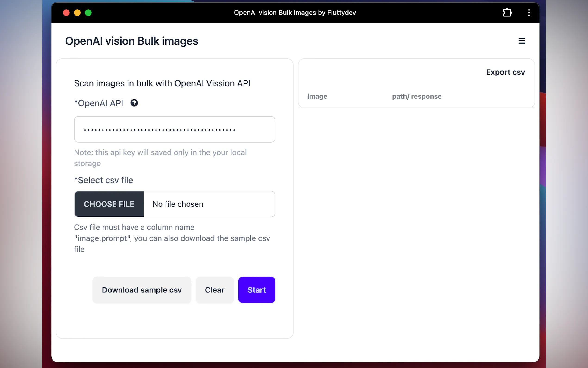The width and height of the screenshot is (588, 368).
Task: Open the extensions puzzle icon in title bar
Action: 507,13
